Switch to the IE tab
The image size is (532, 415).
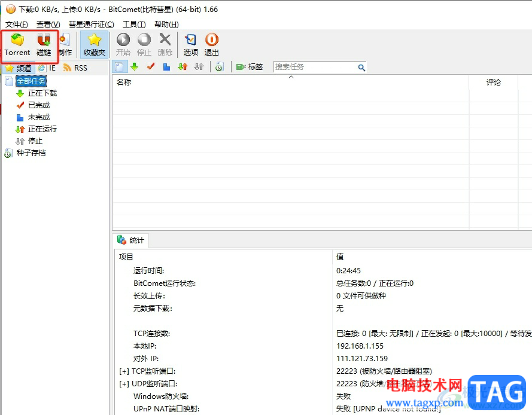(x=47, y=68)
